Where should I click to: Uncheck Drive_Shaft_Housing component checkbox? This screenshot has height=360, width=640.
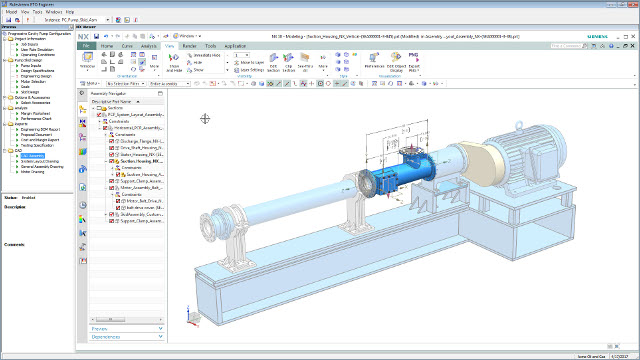point(111,148)
